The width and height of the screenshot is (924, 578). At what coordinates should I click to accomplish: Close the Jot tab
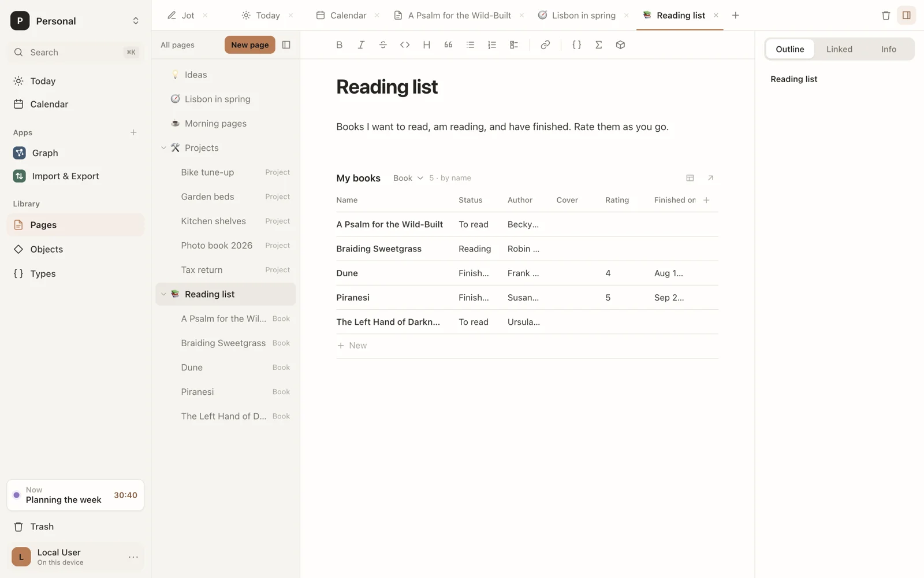(x=205, y=16)
